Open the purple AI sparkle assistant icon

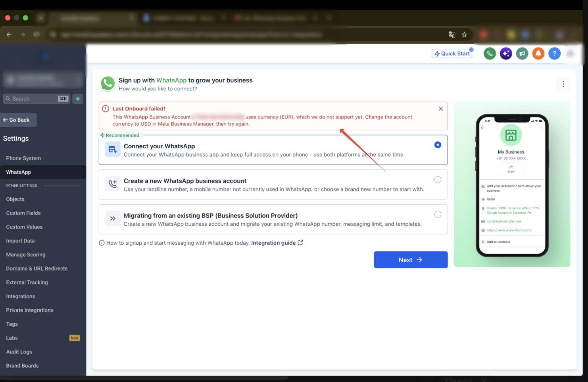point(506,53)
